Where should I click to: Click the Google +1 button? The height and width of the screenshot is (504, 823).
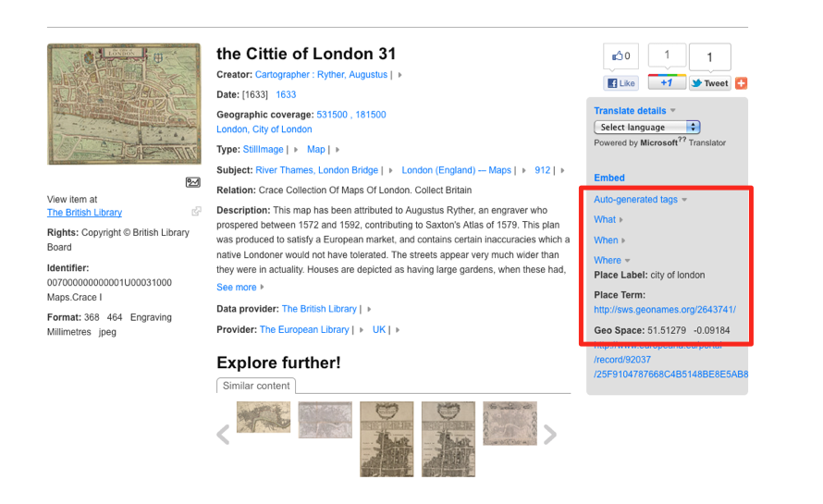pyautogui.click(x=666, y=83)
